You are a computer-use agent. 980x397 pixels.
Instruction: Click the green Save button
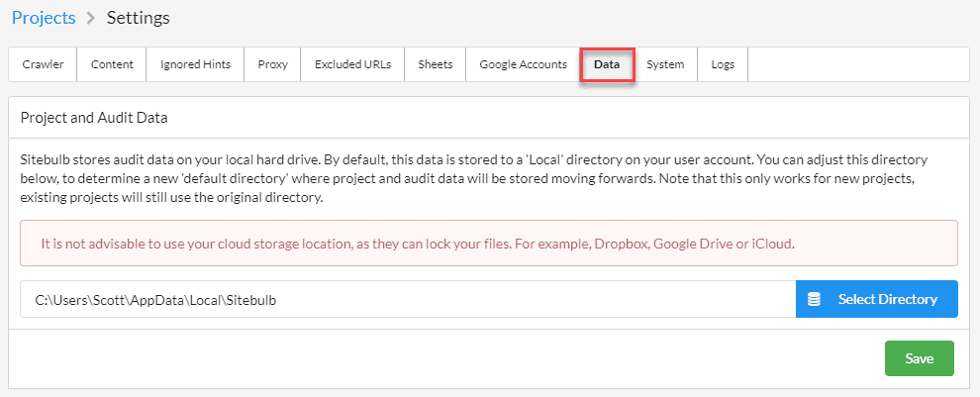[x=919, y=358]
